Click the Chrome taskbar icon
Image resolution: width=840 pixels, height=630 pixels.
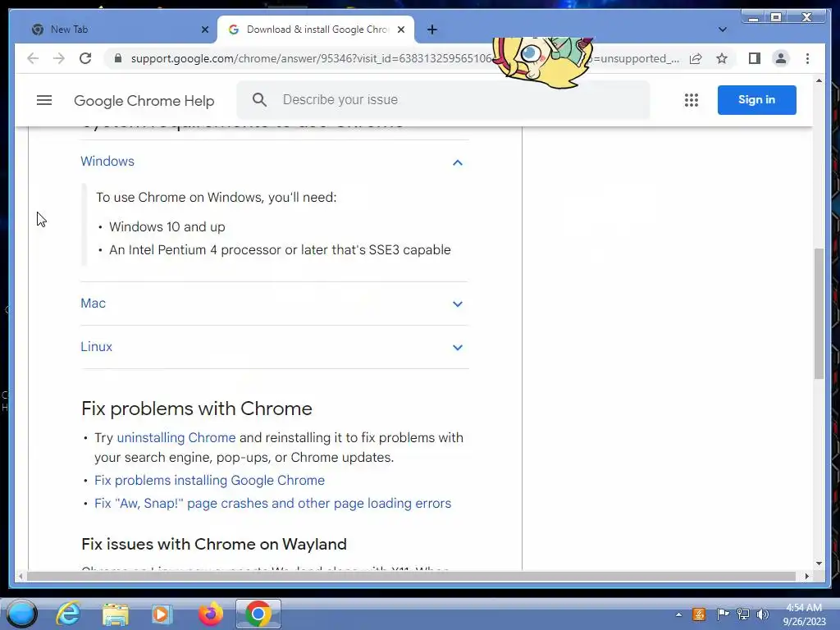[258, 614]
